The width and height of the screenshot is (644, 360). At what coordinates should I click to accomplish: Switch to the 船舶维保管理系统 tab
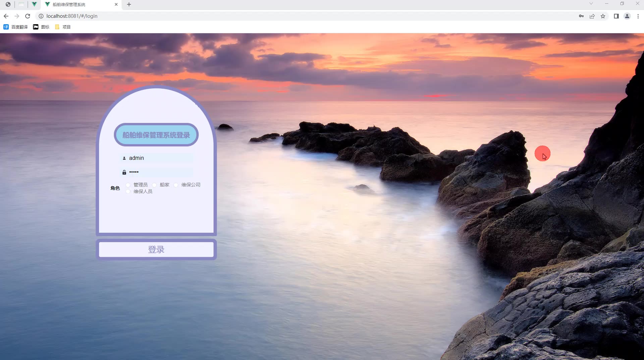coord(80,4)
